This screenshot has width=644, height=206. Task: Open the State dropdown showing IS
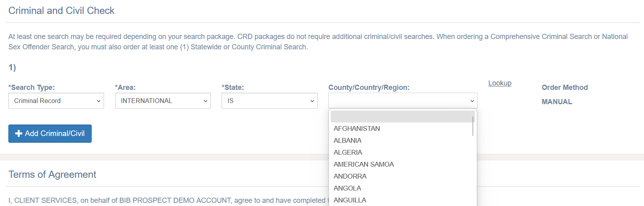click(269, 101)
